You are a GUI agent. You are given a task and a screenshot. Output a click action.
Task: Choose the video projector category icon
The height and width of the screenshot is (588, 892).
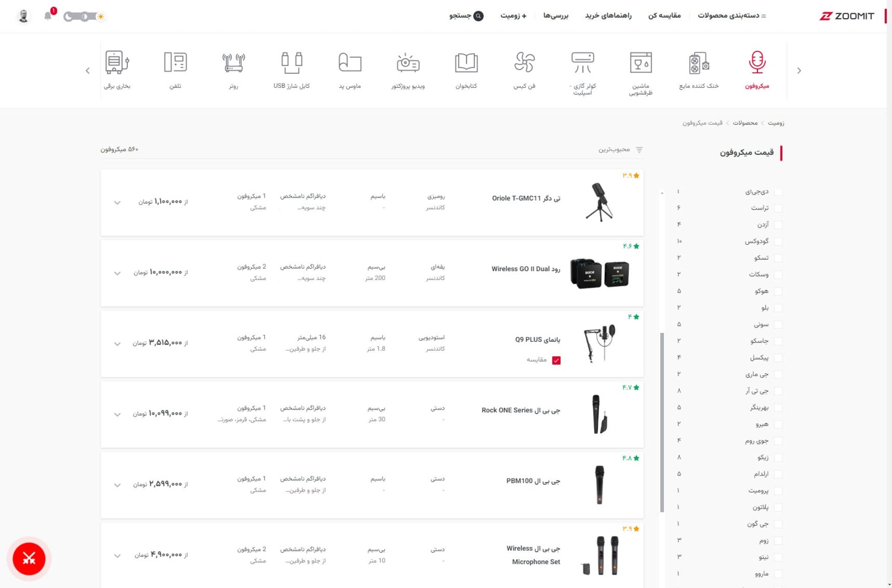tap(408, 63)
